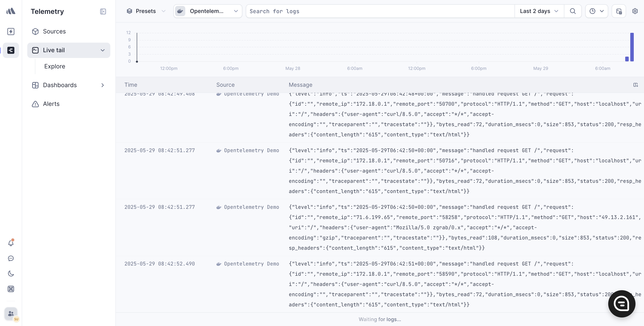Screen dimensions: 644x326
Task: Click the lightning bolt icon in left rail
Action: [x=11, y=32]
